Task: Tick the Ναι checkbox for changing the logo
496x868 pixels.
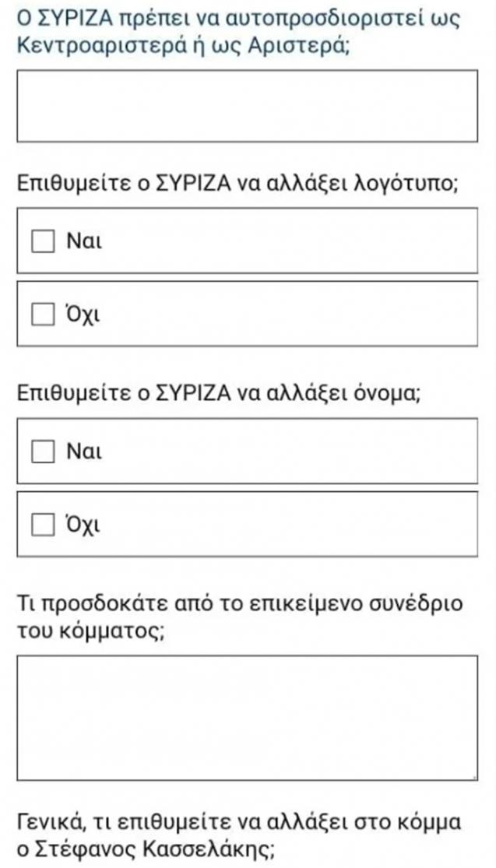Action: (x=43, y=241)
